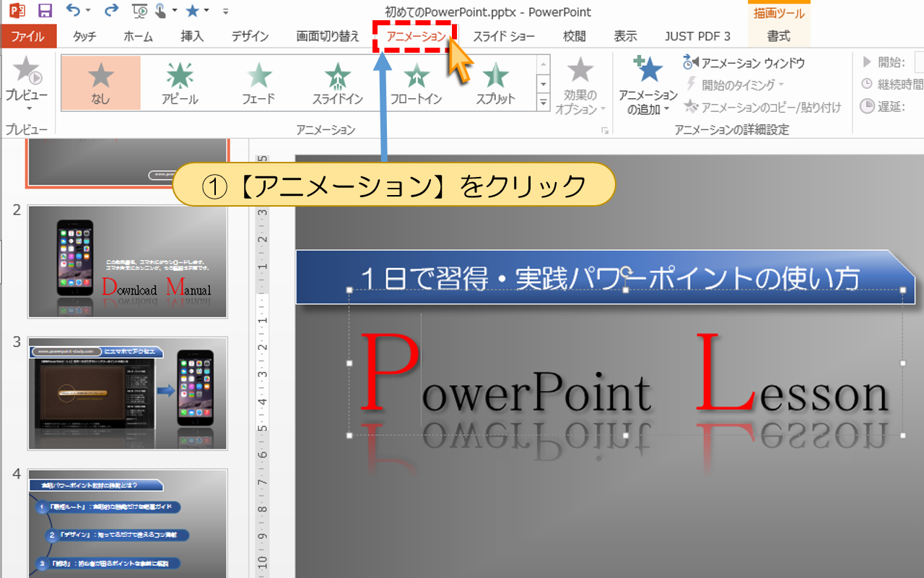Click the Save icon in quick access toolbar

point(45,11)
